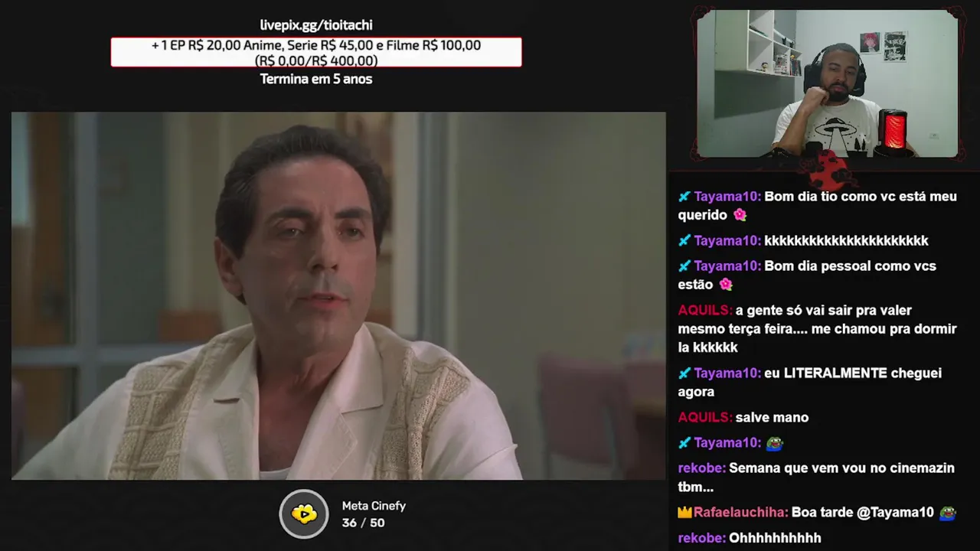The width and height of the screenshot is (980, 551).
Task: Click the donation goal progress bar
Action: (x=316, y=52)
